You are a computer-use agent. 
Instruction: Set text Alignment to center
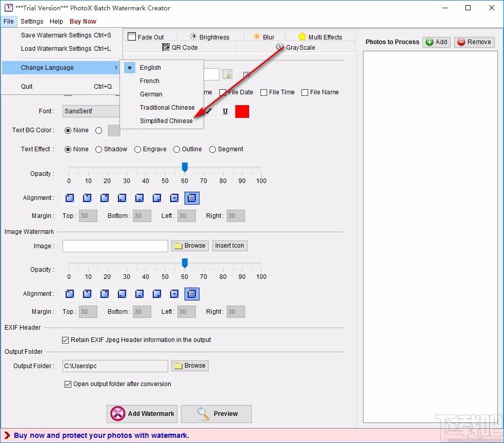174,198
